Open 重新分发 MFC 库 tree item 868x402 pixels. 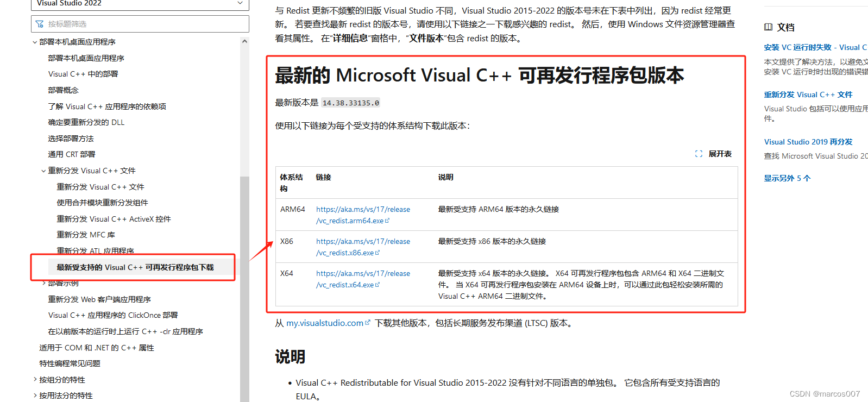(x=86, y=235)
